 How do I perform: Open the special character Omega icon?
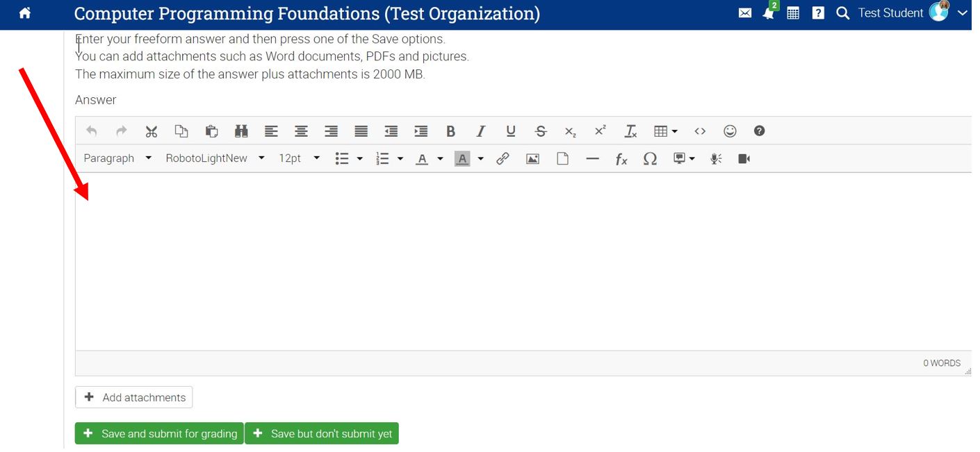[650, 159]
